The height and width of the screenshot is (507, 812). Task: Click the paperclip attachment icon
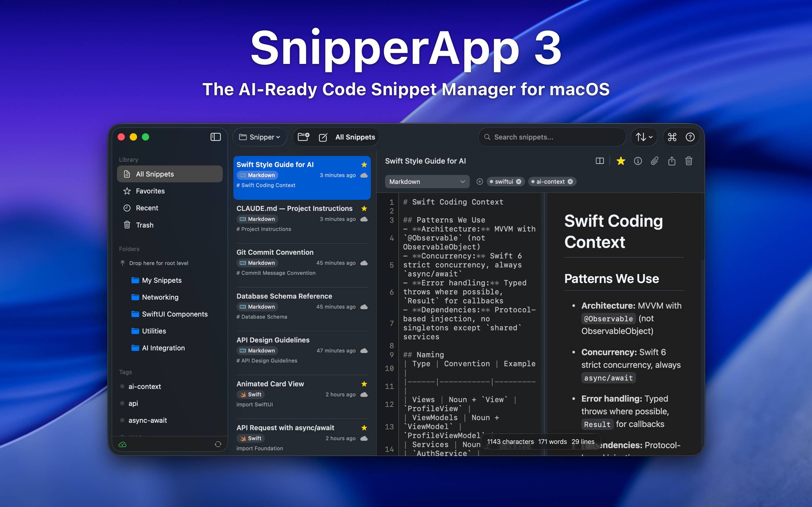point(654,161)
